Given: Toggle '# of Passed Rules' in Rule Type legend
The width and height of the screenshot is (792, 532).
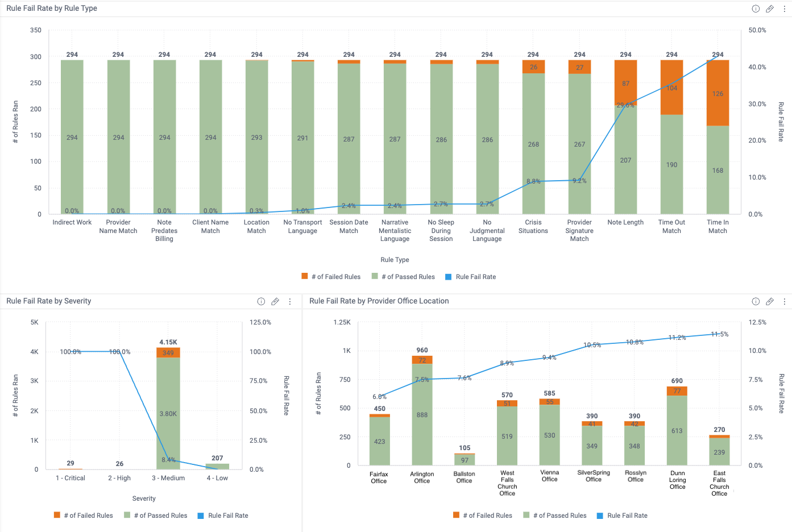Looking at the screenshot, I should (403, 277).
